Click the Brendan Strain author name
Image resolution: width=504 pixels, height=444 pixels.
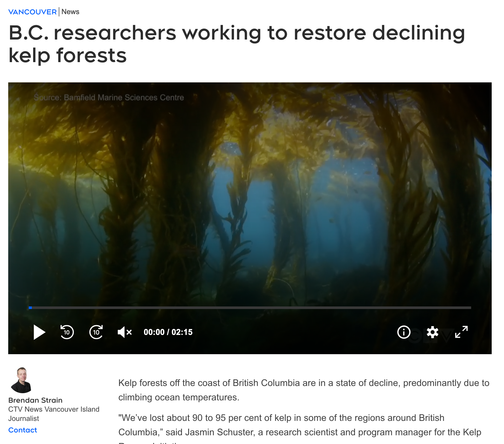(x=35, y=400)
